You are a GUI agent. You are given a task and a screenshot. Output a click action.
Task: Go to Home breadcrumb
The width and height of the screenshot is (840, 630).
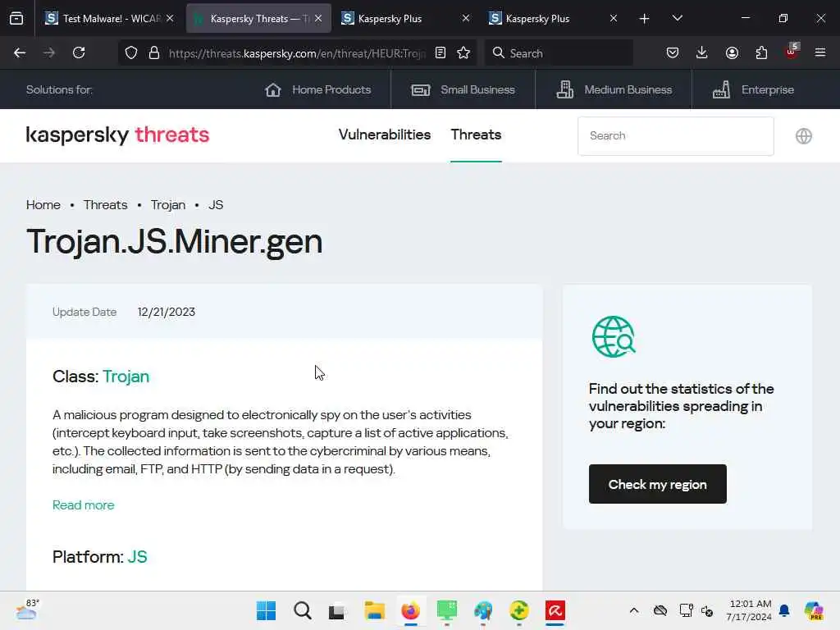(43, 204)
